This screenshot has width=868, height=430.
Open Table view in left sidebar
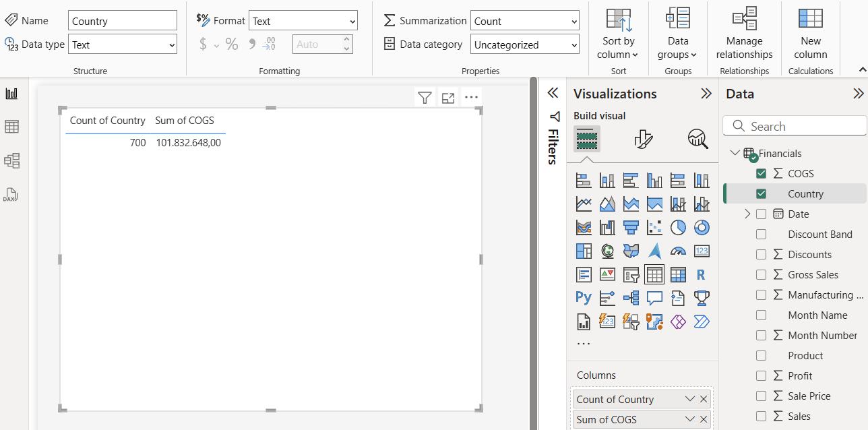[11, 127]
